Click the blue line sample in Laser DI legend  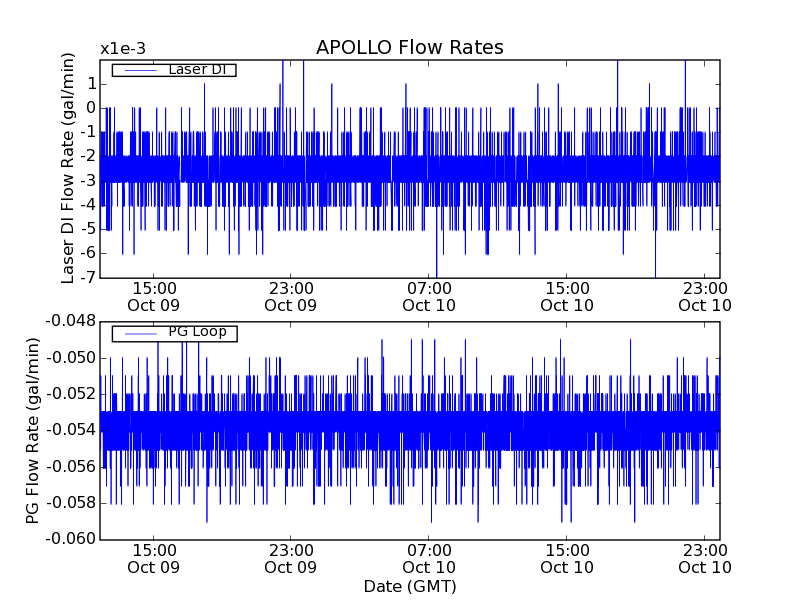click(141, 70)
